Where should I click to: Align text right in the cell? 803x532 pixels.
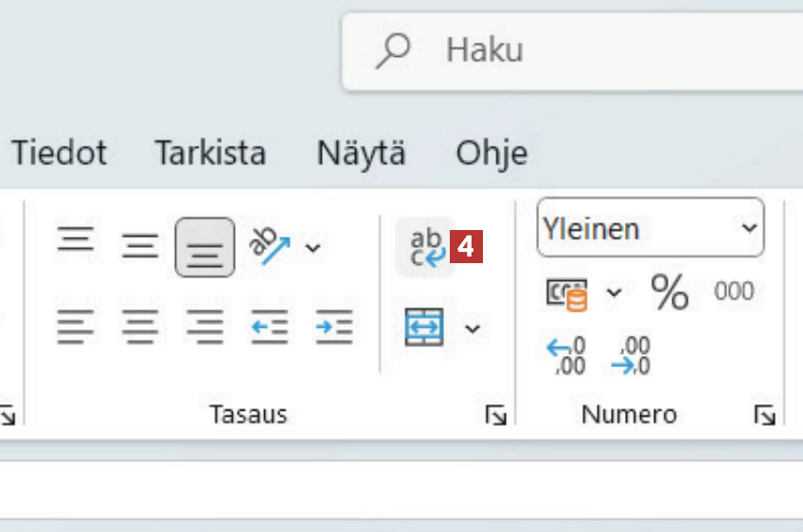coord(205,328)
